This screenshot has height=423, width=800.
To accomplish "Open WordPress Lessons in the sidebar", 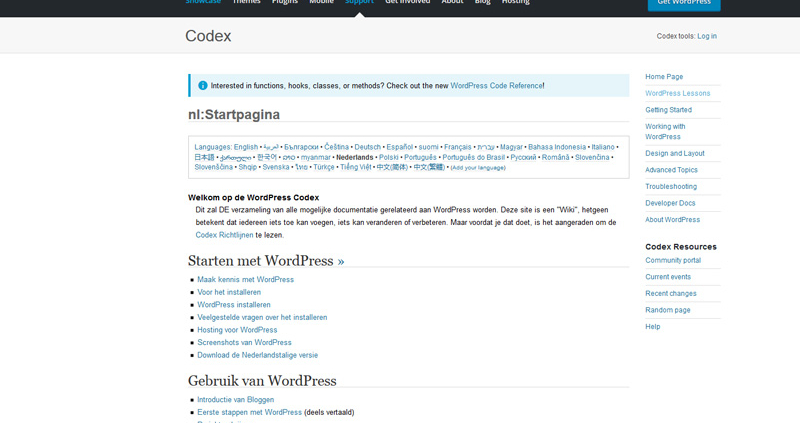I will click(x=678, y=93).
